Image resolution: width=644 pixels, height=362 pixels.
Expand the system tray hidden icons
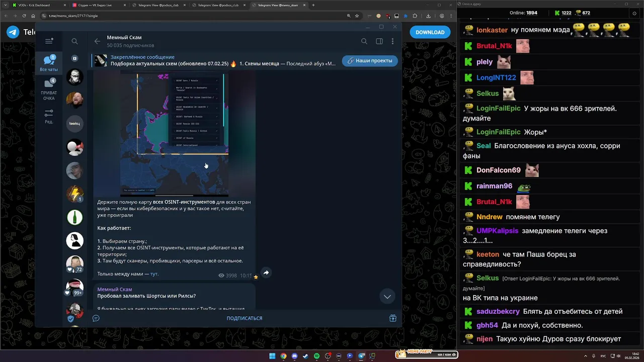(x=586, y=356)
